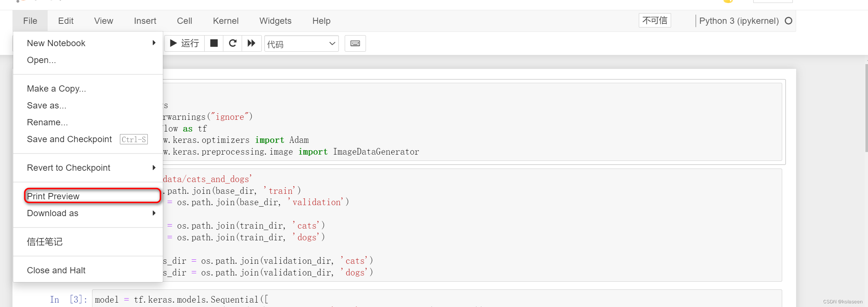Click the ImageDataGenerator import code line
Screen dimensions: 868x307
coord(291,152)
